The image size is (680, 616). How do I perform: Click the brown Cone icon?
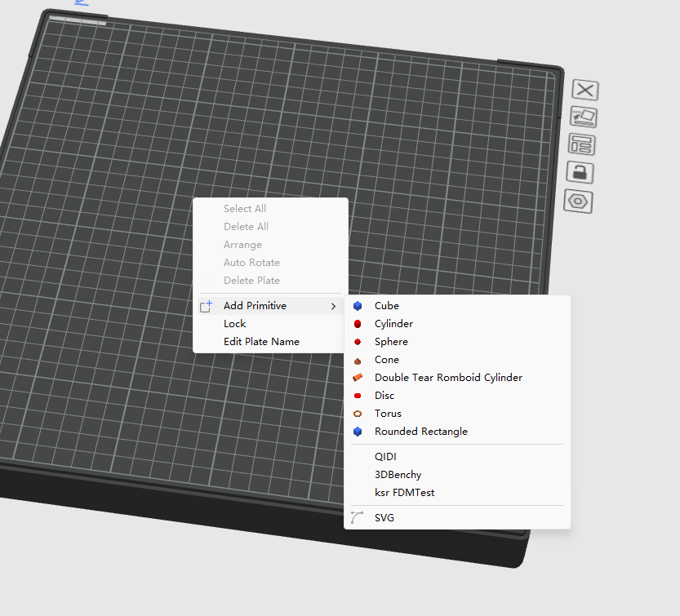pos(358,361)
